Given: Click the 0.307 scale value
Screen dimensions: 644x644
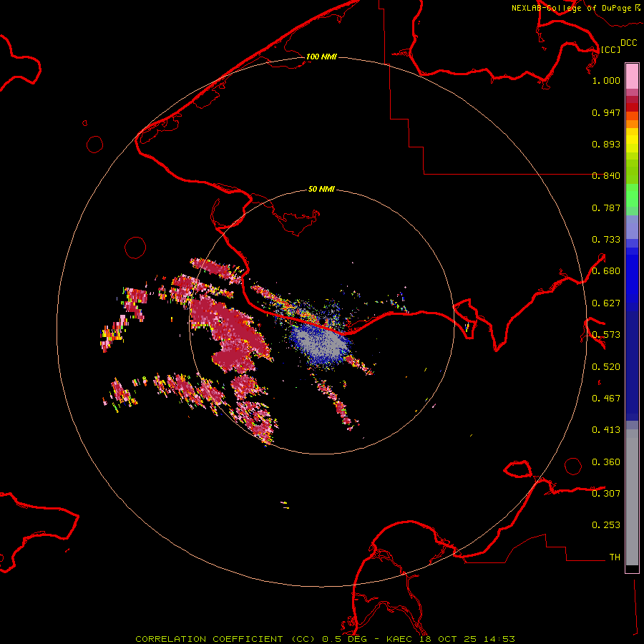Looking at the screenshot, I should click(606, 494).
